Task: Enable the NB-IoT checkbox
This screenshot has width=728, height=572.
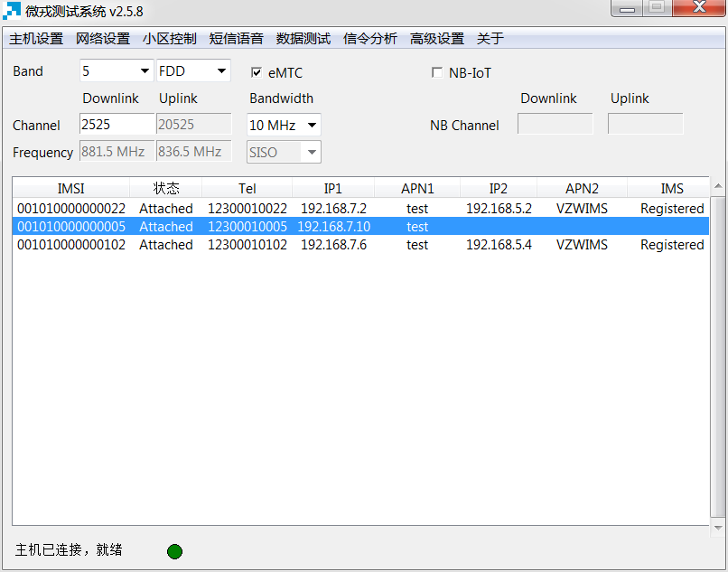Action: 436,72
